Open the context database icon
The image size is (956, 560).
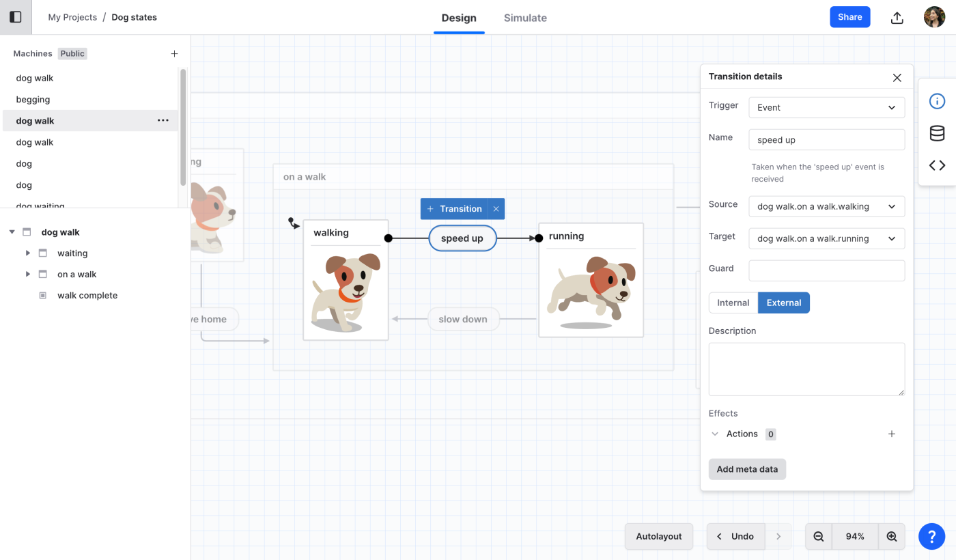point(937,133)
